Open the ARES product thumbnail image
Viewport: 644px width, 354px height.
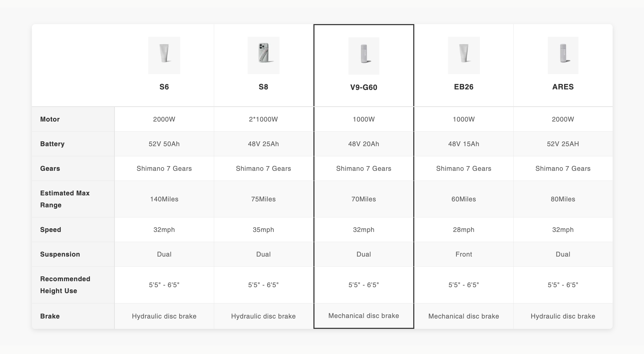(563, 55)
